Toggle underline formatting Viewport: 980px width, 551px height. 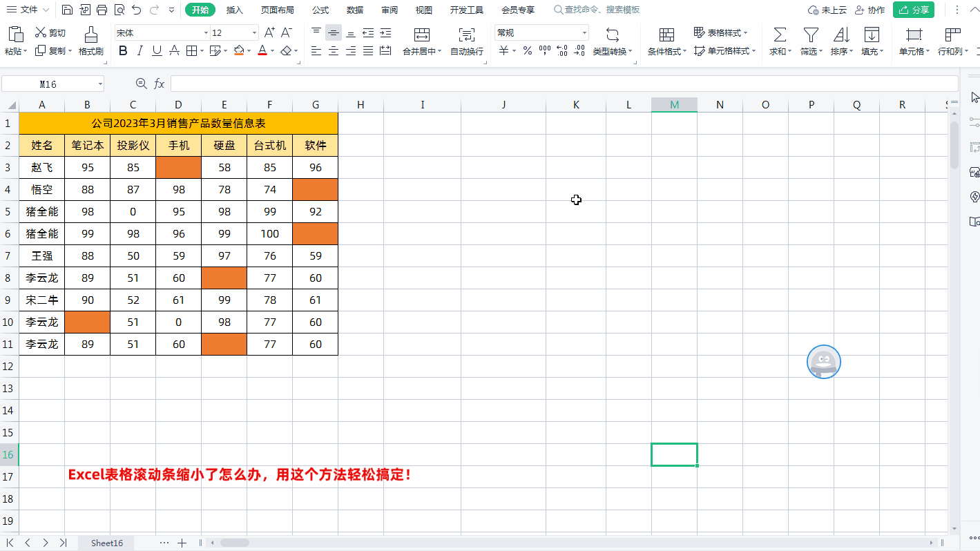click(157, 50)
